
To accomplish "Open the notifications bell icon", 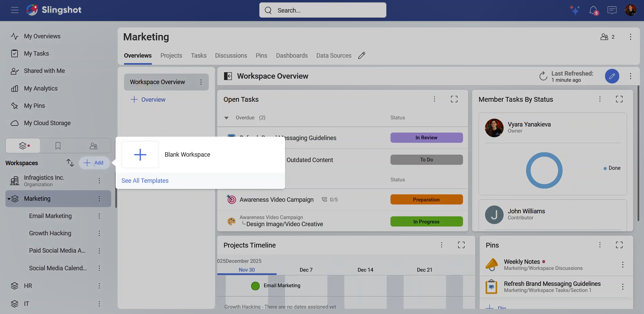I will [x=593, y=10].
